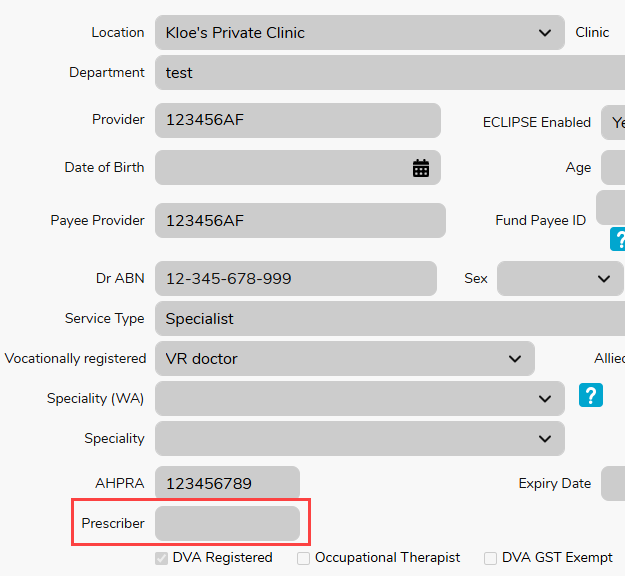This screenshot has width=625, height=576.
Task: Toggle the DVA Registered checkbox
Action: (x=162, y=558)
